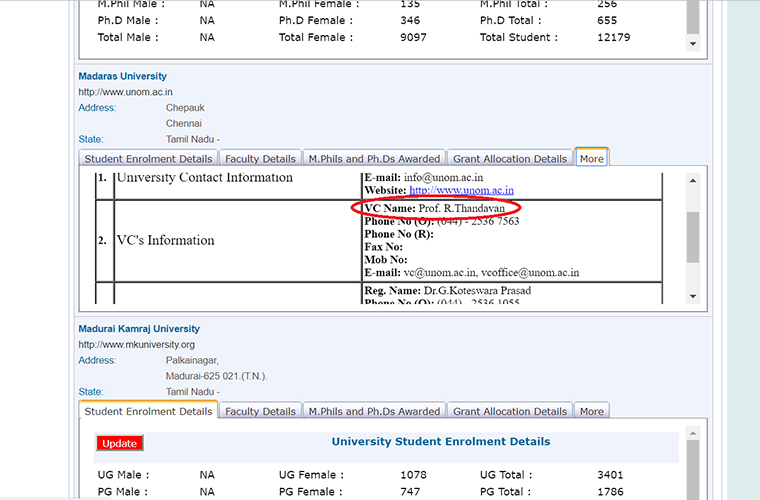Click the University Student Enrolment Details heading
This screenshot has width=760, height=500.
tap(441, 441)
